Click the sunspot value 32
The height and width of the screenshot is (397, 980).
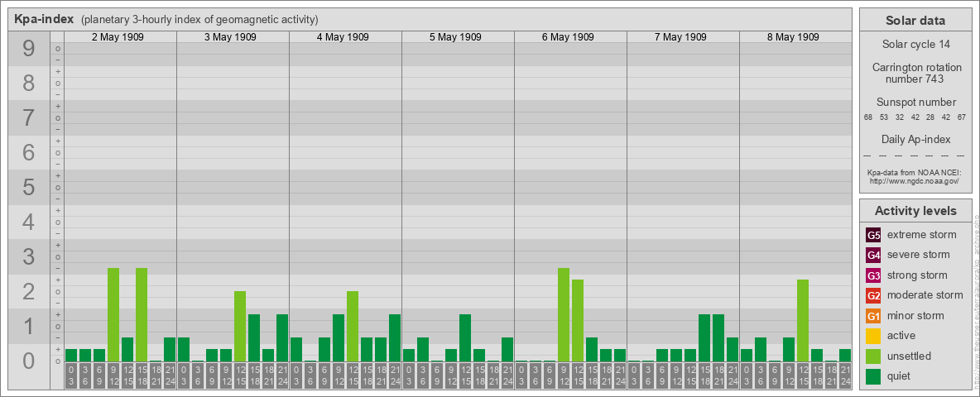pyautogui.click(x=900, y=117)
